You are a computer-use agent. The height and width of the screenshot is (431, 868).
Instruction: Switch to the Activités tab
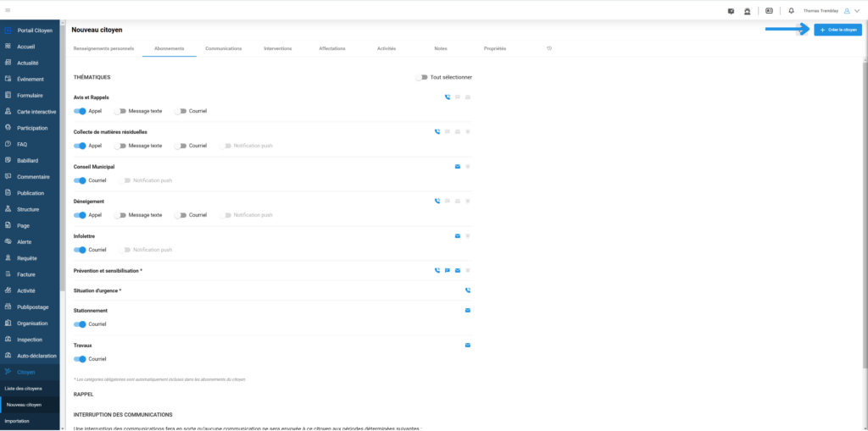point(387,48)
